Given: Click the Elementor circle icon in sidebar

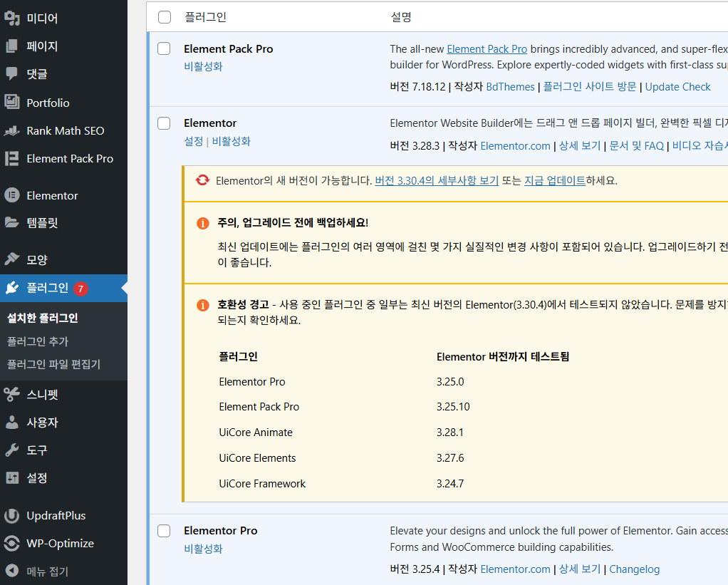Looking at the screenshot, I should tap(12, 195).
